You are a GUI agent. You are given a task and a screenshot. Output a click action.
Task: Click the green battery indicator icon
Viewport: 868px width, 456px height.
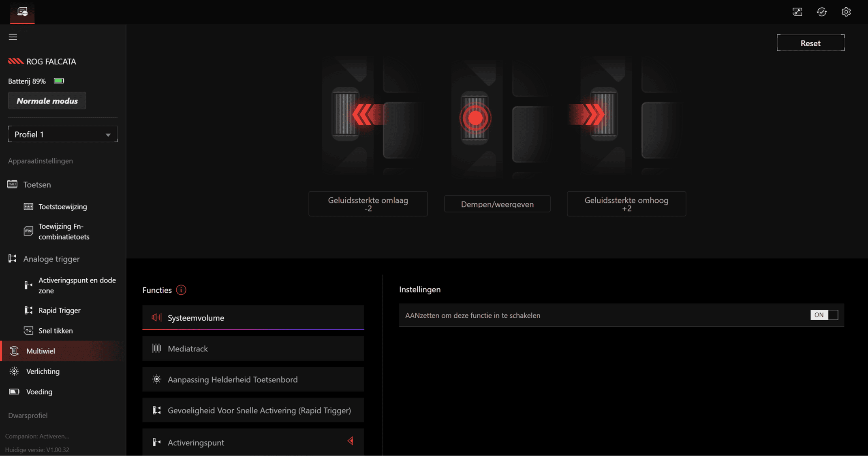pos(59,81)
